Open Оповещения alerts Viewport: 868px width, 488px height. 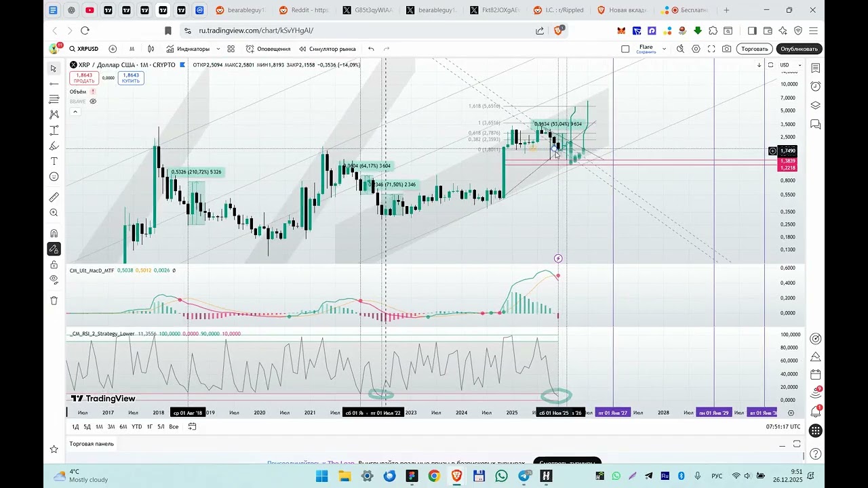tap(268, 49)
